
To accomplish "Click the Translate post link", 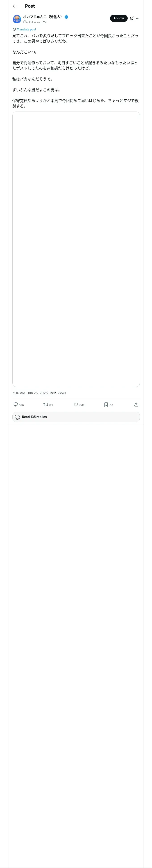I will point(26,29).
